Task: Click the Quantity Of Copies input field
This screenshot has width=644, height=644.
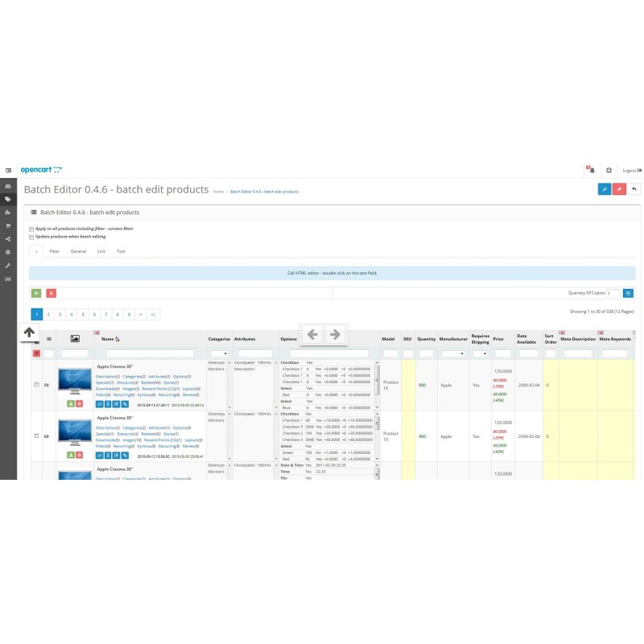Action: pos(613,294)
